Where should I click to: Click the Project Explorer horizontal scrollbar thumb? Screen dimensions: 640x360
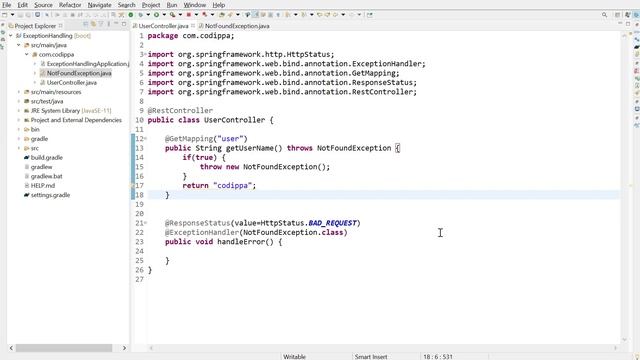64,348
